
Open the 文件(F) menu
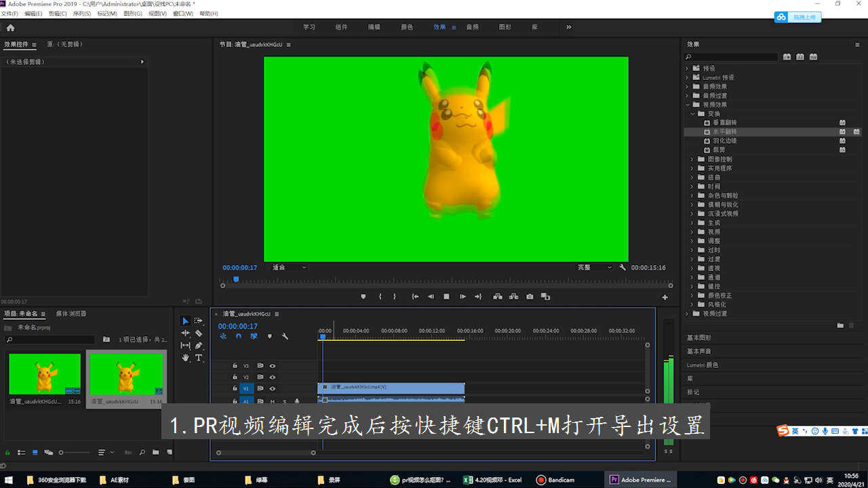tap(9, 14)
